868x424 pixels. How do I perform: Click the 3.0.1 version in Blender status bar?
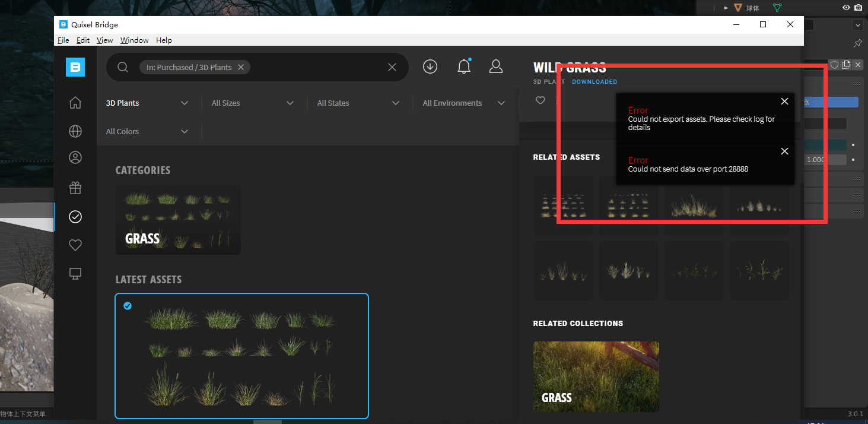coord(855,414)
